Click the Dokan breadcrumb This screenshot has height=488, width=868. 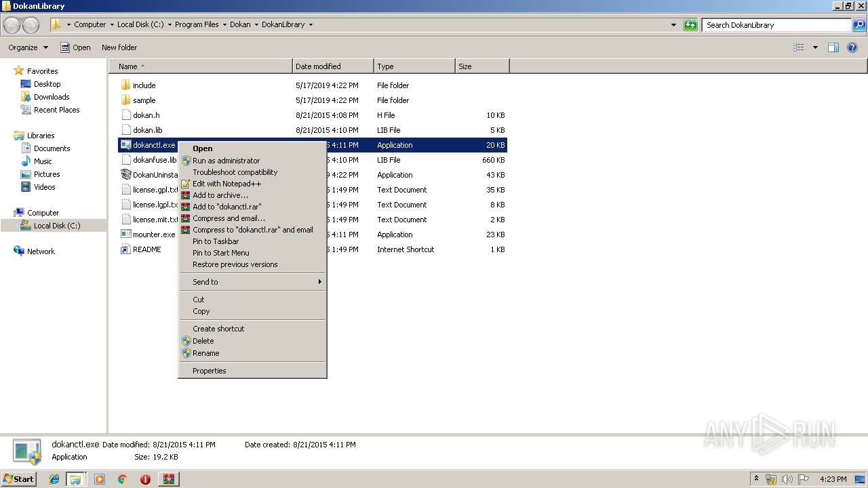pyautogui.click(x=240, y=24)
